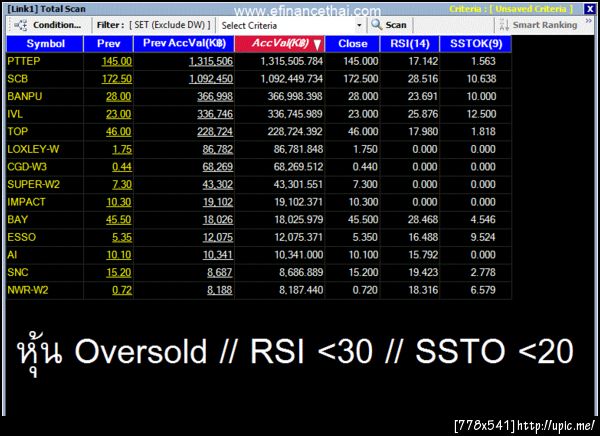Click the Scan button label
The width and height of the screenshot is (600, 436).
396,25
